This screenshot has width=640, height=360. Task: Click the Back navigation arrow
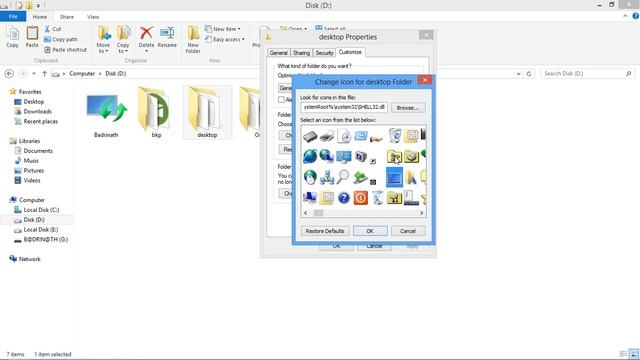[9, 73]
